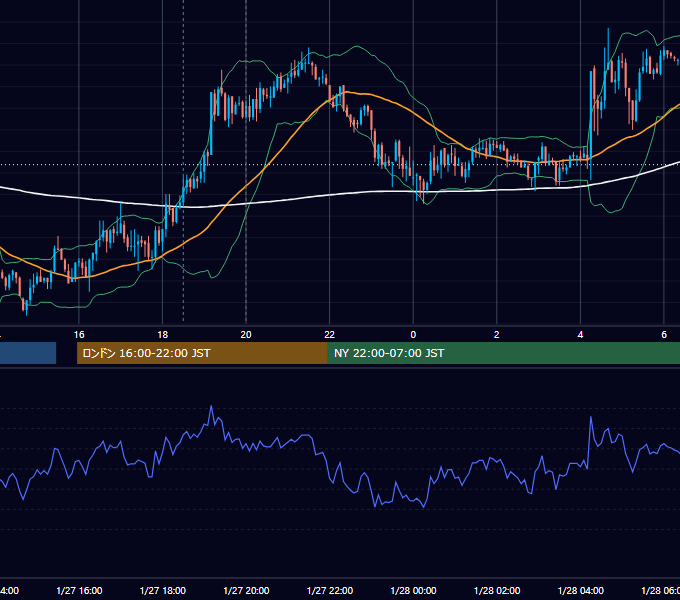This screenshot has height=600, width=680.
Task: Click the '1/28 02:00' date label below the oscillator
Action: (497, 590)
